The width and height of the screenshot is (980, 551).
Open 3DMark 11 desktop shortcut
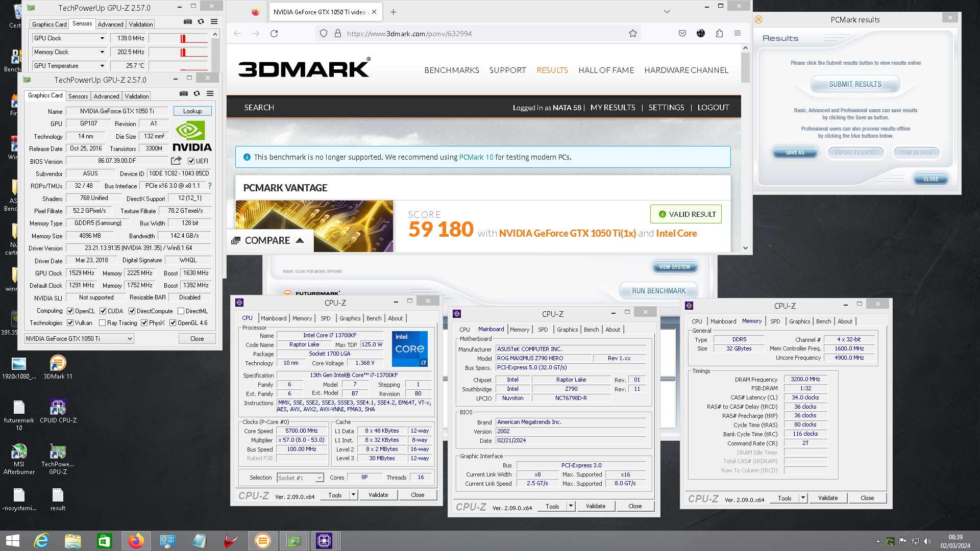(x=58, y=367)
